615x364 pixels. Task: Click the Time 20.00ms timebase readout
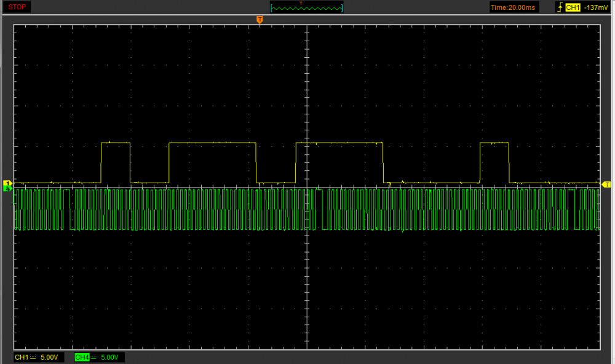click(x=514, y=7)
